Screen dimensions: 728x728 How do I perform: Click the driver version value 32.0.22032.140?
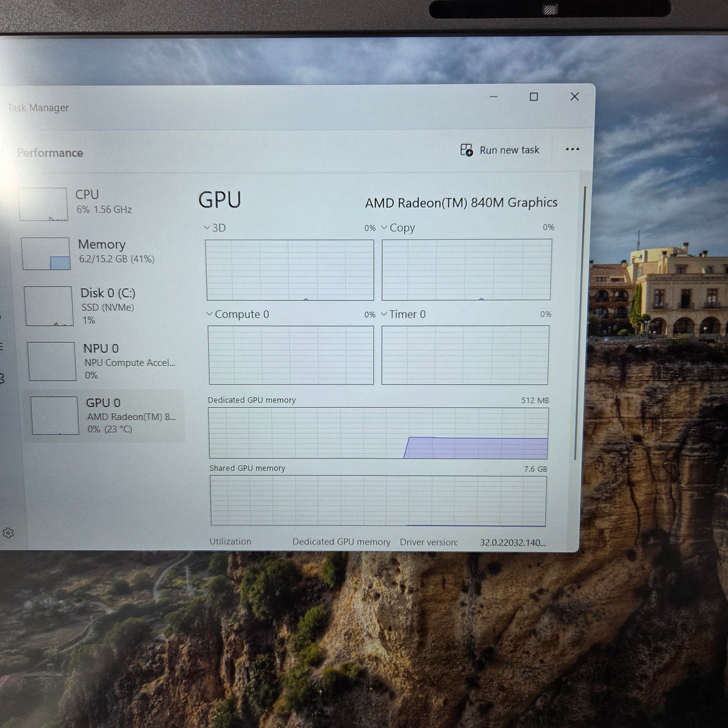pos(513,542)
